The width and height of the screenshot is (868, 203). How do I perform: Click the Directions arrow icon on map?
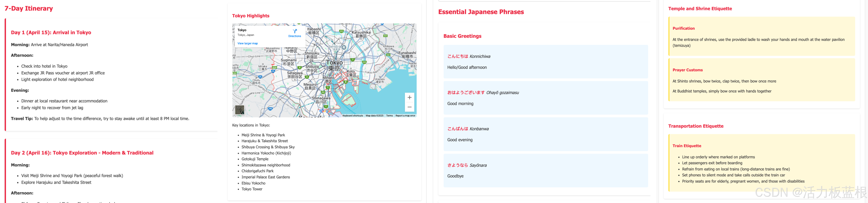click(295, 31)
